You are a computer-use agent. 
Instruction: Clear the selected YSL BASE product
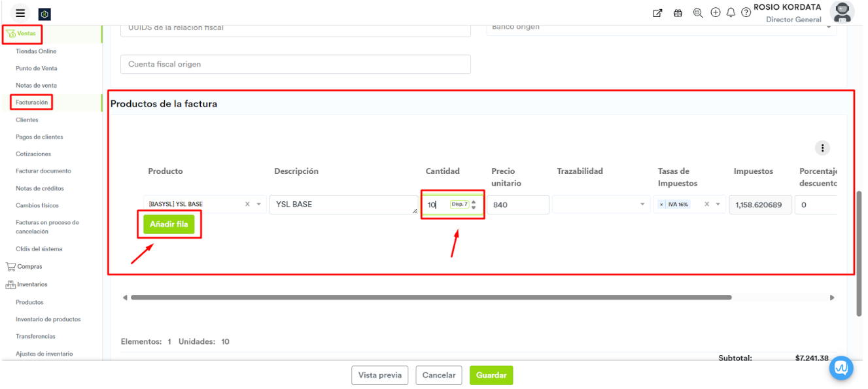pos(247,205)
